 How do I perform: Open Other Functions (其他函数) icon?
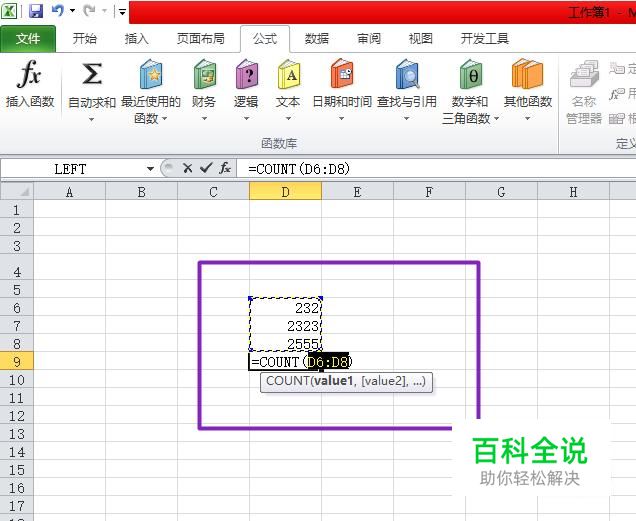(527, 74)
